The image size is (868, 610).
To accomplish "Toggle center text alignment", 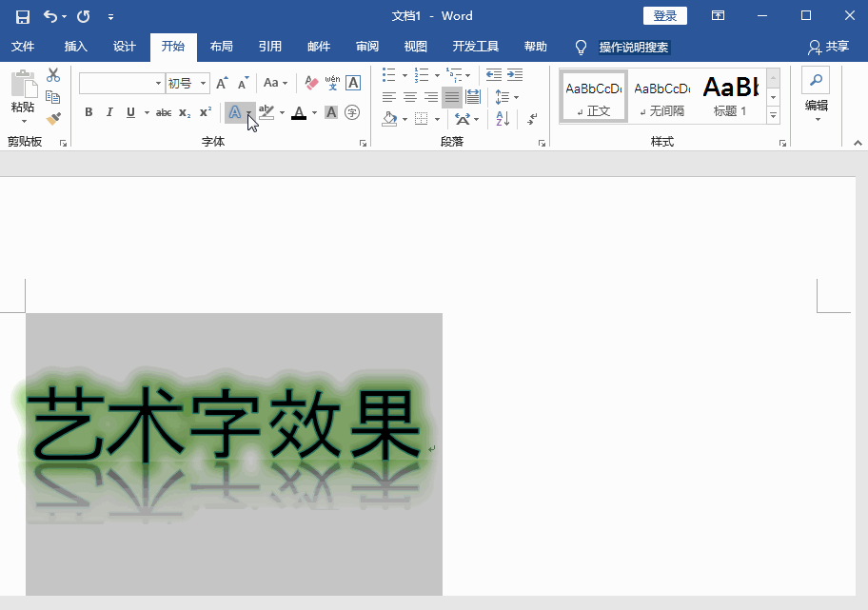I will pos(410,97).
